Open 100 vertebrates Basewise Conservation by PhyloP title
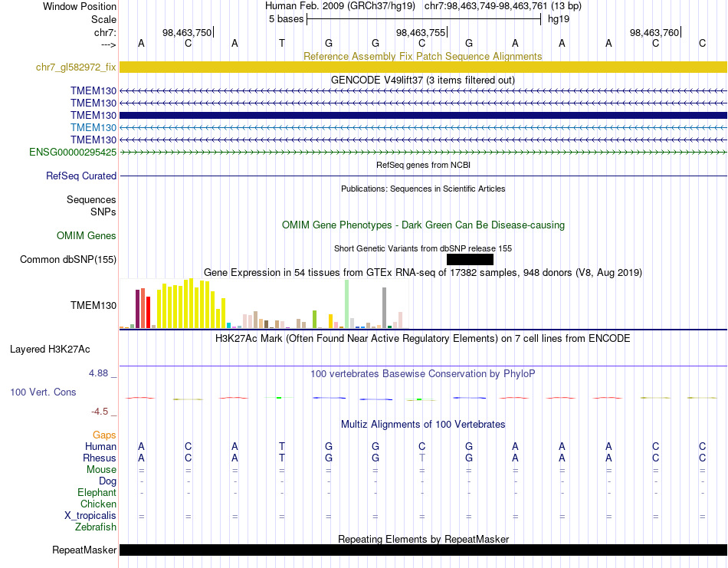 (422, 374)
